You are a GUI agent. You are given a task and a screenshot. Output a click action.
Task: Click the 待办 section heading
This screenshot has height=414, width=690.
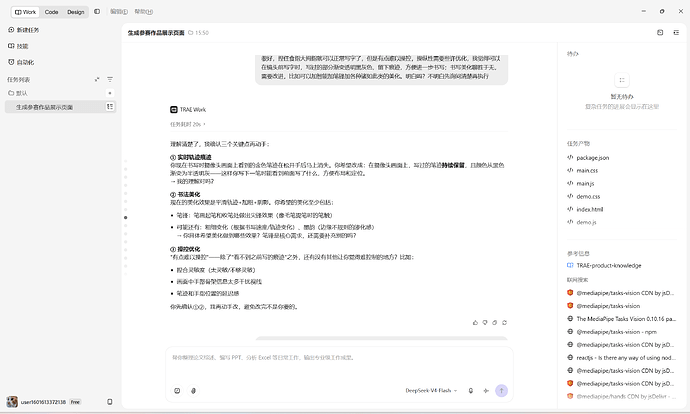click(x=573, y=54)
